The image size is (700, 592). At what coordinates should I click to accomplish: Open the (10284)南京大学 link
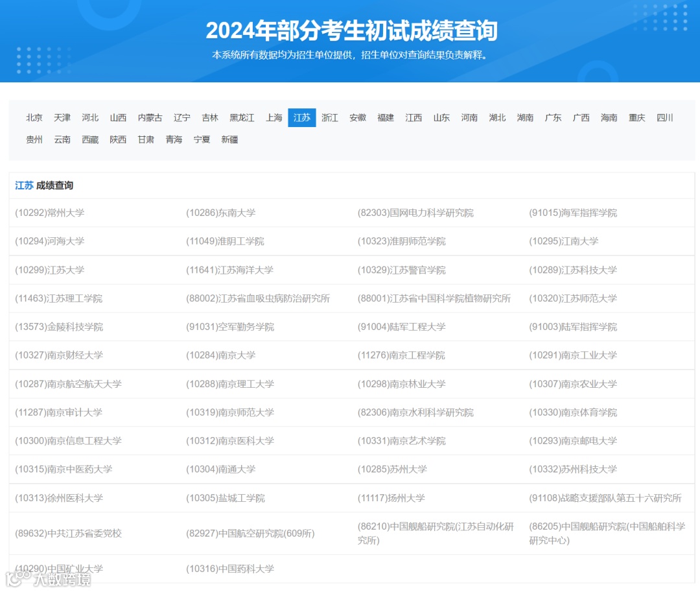point(220,355)
